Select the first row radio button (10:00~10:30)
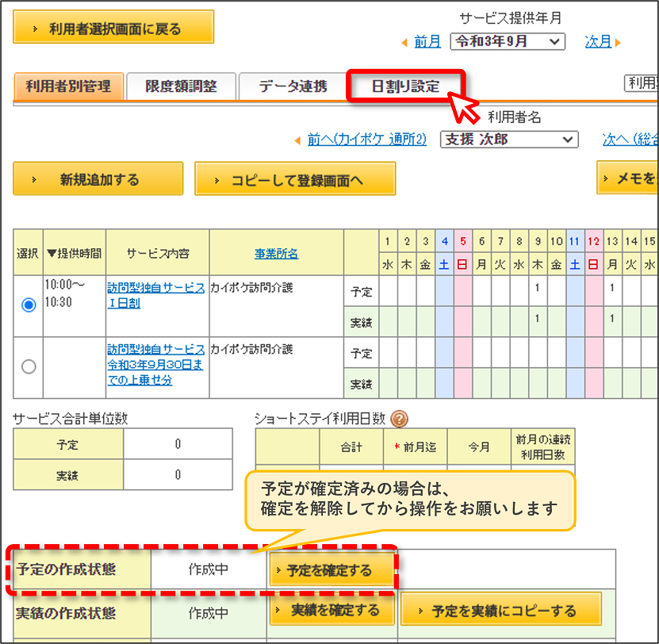 click(x=29, y=305)
